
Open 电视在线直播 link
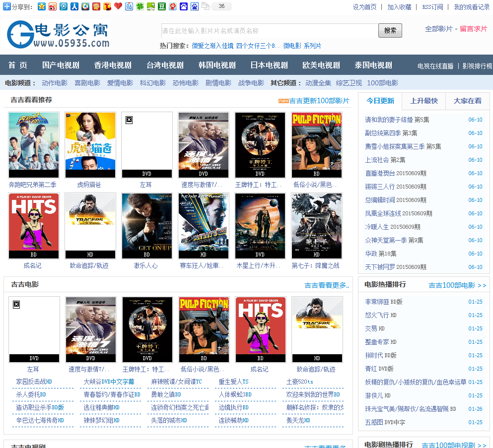click(435, 66)
